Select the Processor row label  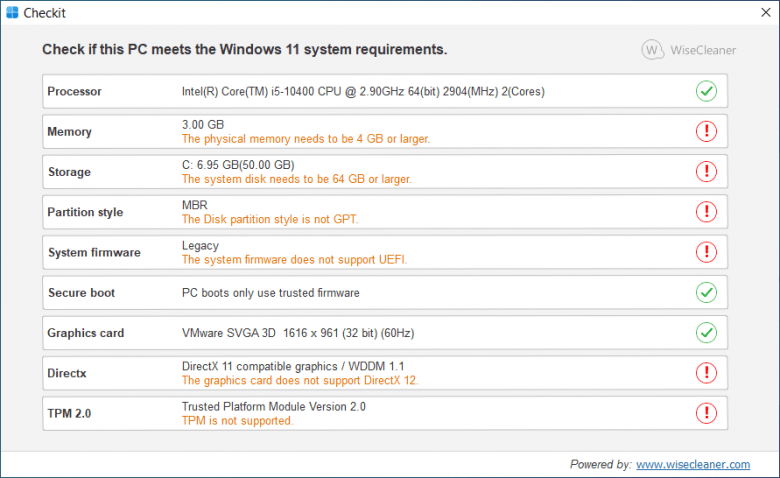(74, 92)
